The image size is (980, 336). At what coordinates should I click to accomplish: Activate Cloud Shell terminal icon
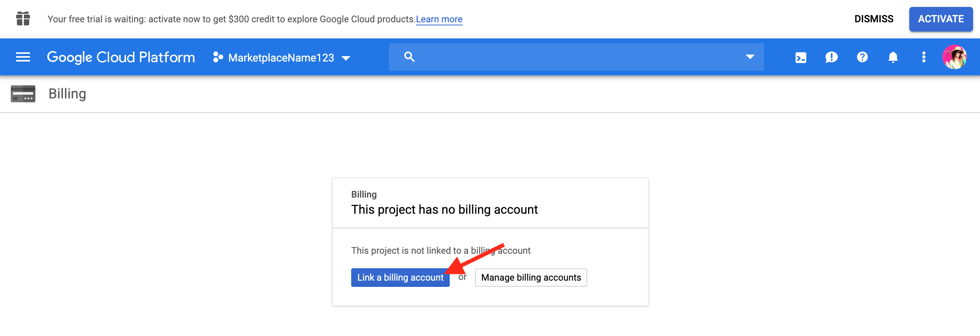(801, 58)
